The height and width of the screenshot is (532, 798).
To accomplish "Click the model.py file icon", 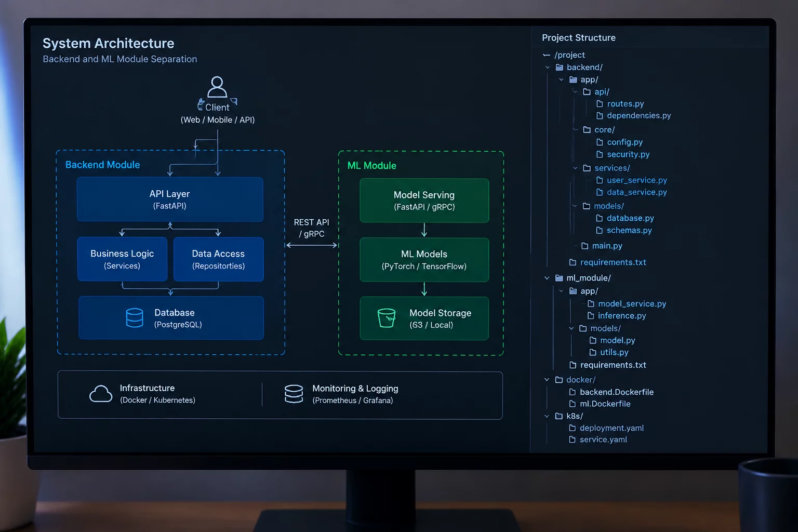I will pyautogui.click(x=593, y=340).
